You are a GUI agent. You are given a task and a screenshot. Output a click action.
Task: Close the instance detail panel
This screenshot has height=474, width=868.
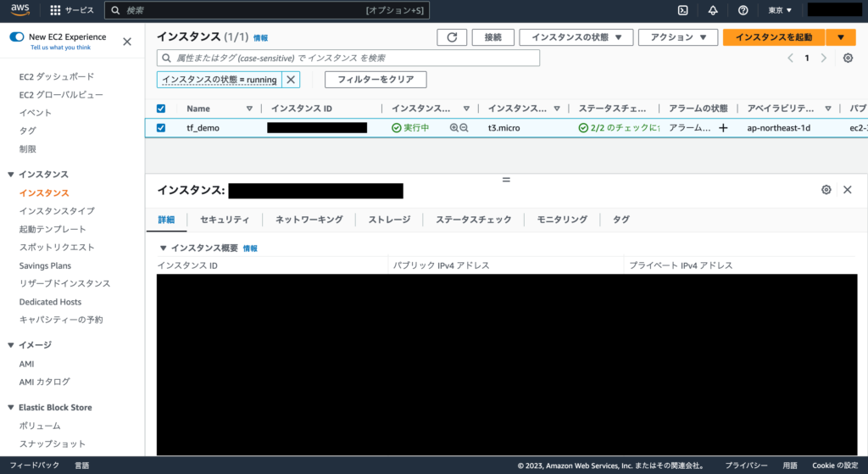[x=847, y=189]
